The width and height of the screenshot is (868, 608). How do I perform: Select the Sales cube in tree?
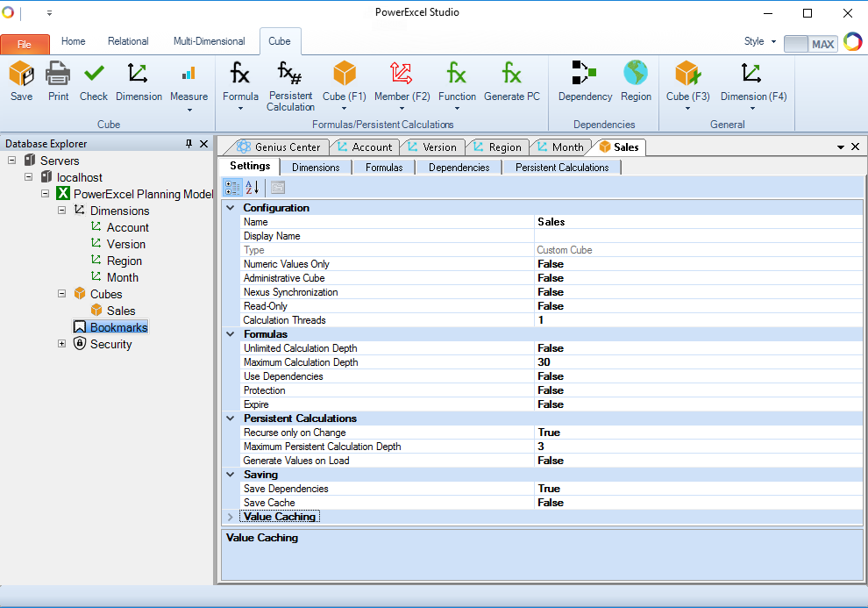121,311
